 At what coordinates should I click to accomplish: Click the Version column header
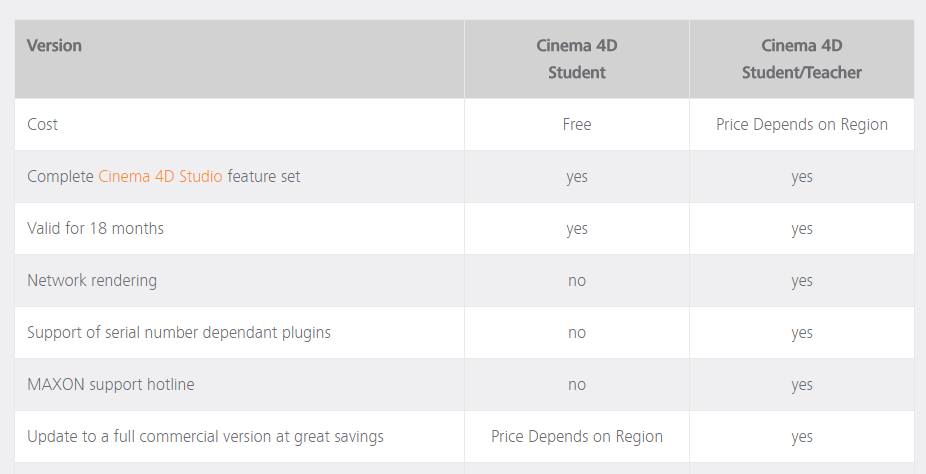54,45
